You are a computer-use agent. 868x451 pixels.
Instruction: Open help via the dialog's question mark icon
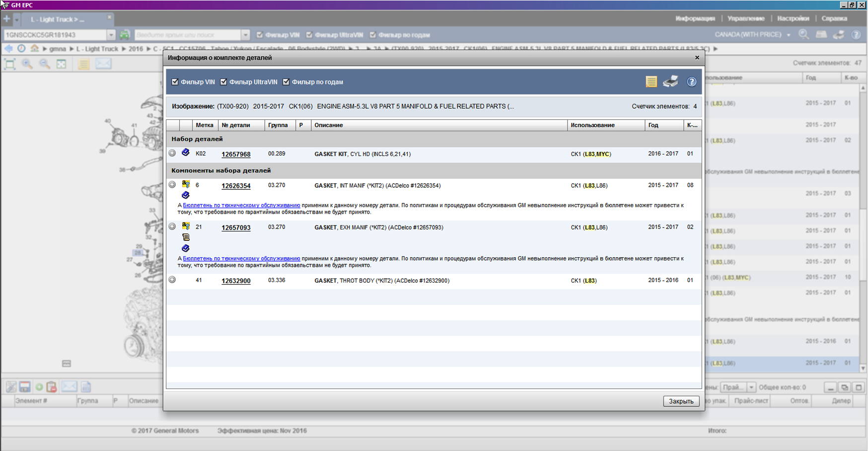coord(691,82)
